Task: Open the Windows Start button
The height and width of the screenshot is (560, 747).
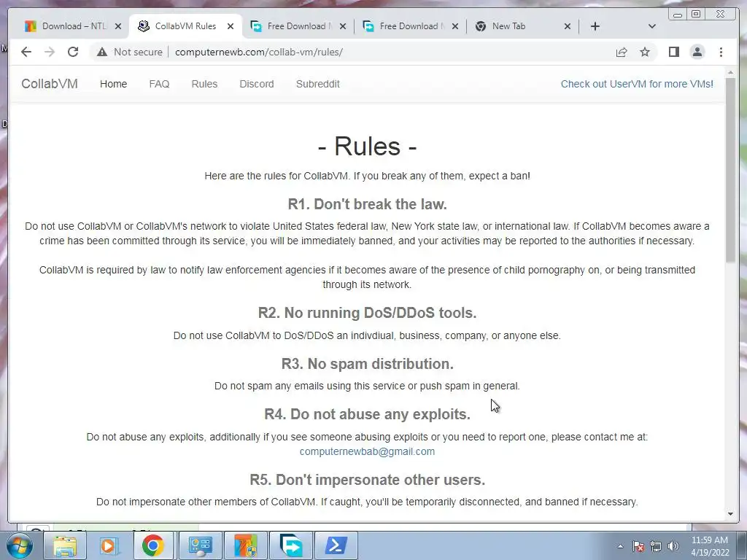Action: 19,545
